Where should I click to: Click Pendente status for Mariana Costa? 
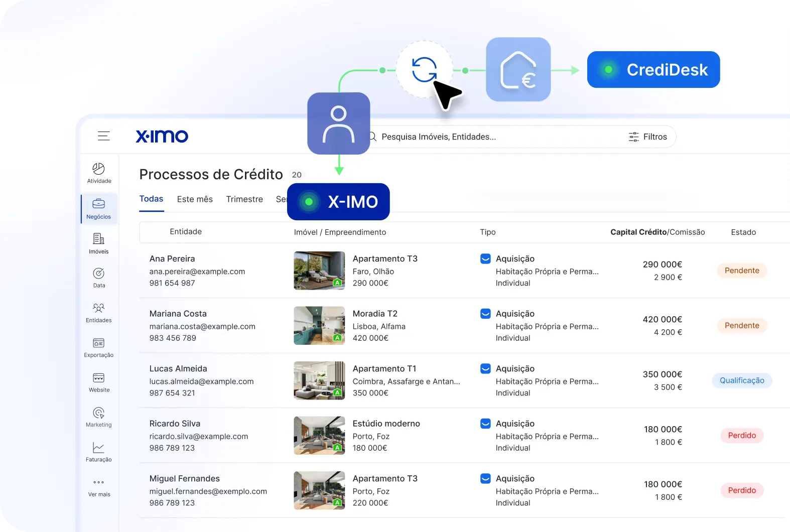coord(742,325)
